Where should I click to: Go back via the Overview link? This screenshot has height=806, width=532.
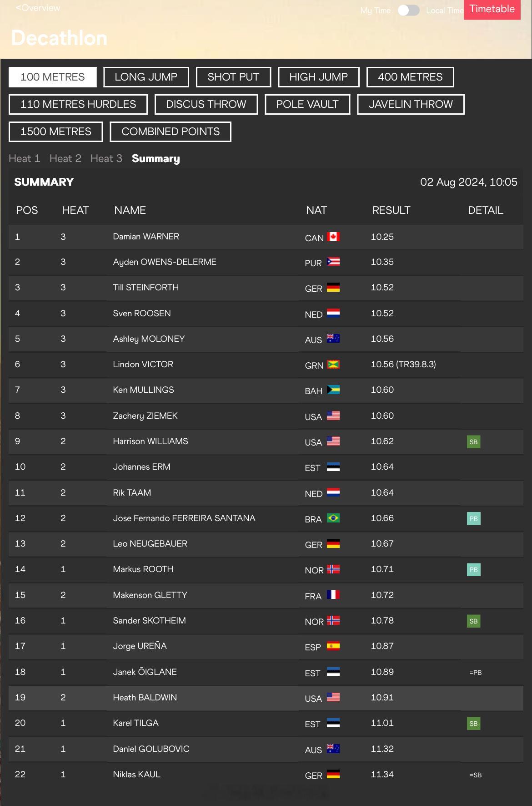click(38, 8)
